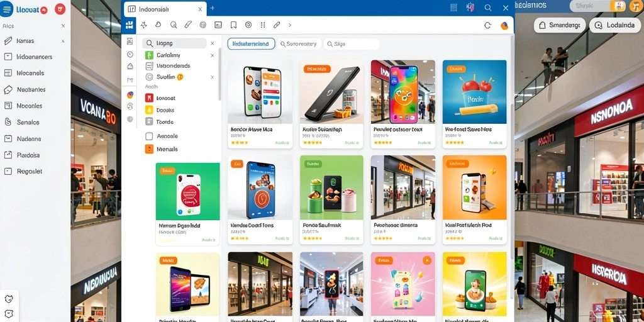Click the Lodainda search button
644x322 pixels.
(614, 25)
